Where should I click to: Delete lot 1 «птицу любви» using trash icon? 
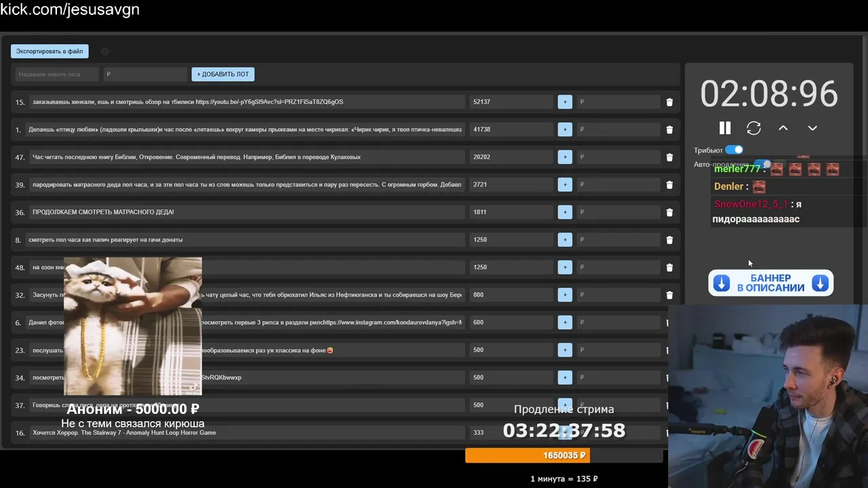coord(669,129)
